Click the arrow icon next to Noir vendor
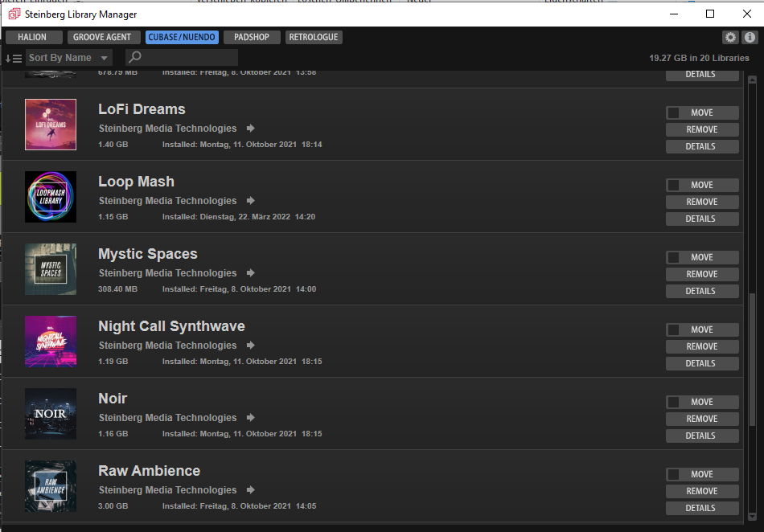 [250, 417]
